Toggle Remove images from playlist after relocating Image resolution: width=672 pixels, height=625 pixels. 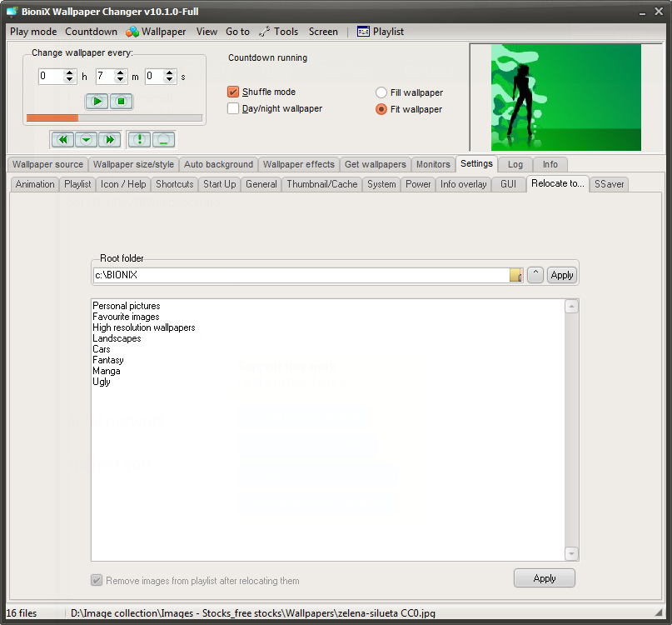pyautogui.click(x=97, y=580)
